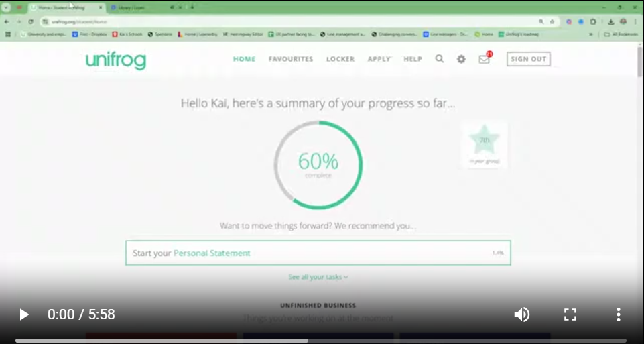Open a new browser tab
The width and height of the screenshot is (644, 344).
click(x=192, y=7)
